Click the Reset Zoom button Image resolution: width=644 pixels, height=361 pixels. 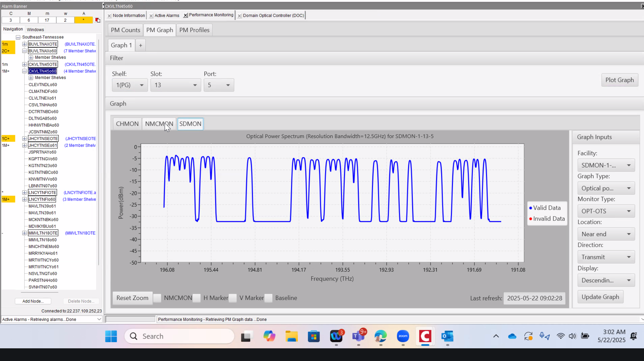click(x=132, y=298)
